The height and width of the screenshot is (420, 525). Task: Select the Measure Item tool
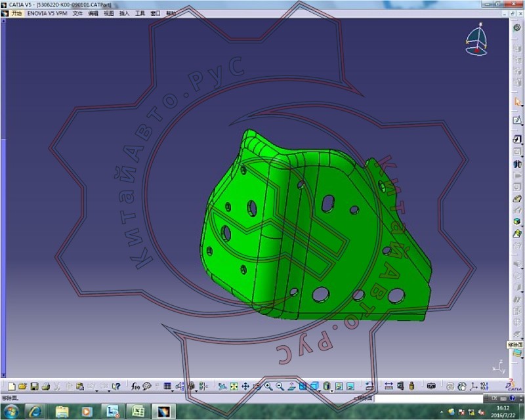click(400, 387)
